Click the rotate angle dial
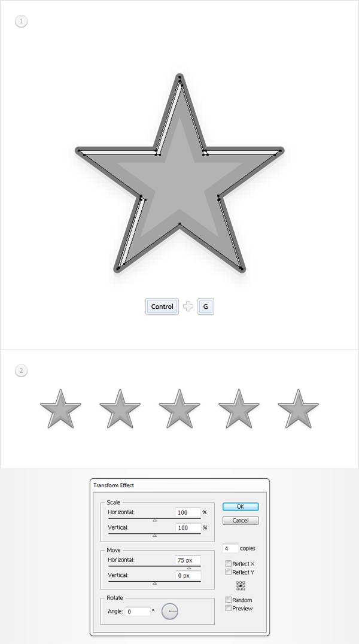This screenshot has width=359, height=644. pyautogui.click(x=170, y=612)
